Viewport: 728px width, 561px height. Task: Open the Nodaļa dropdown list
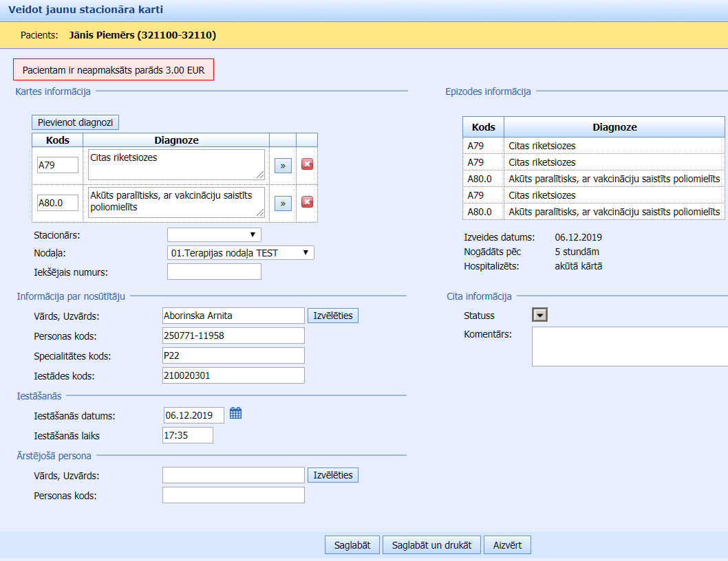pos(240,253)
